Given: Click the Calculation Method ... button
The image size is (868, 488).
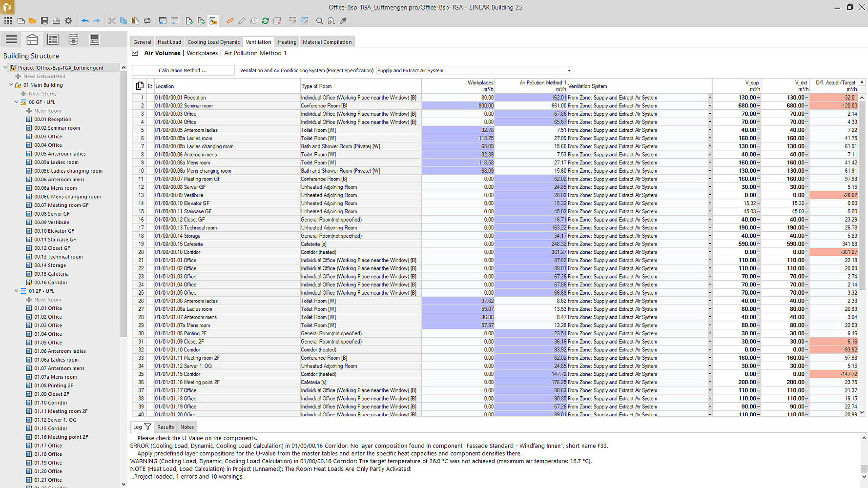Looking at the screenshot, I should [x=183, y=71].
